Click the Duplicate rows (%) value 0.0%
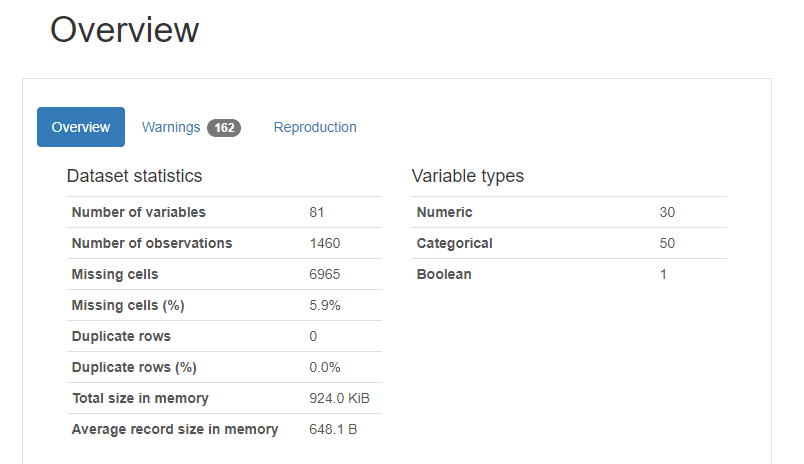Screen dimensions: 804x464 pos(325,367)
